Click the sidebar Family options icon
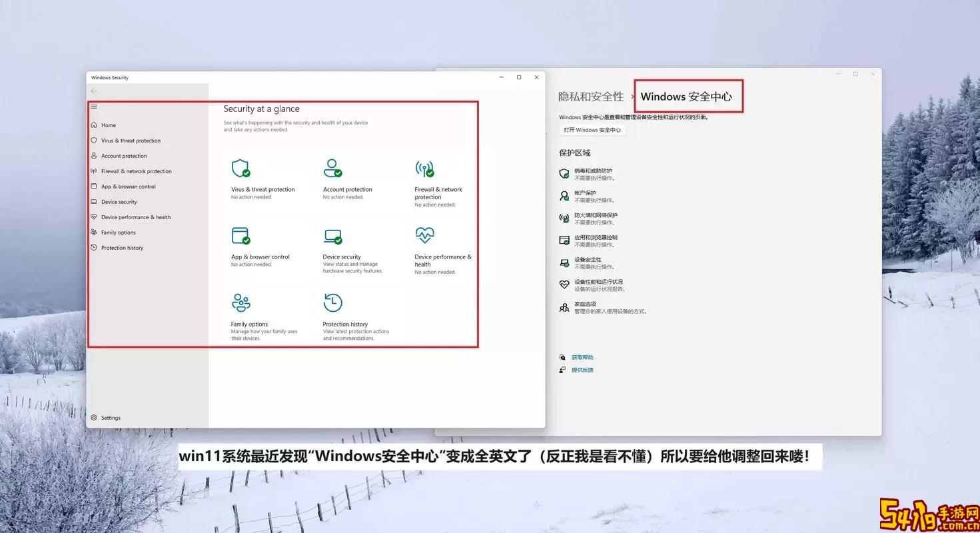 coord(94,233)
